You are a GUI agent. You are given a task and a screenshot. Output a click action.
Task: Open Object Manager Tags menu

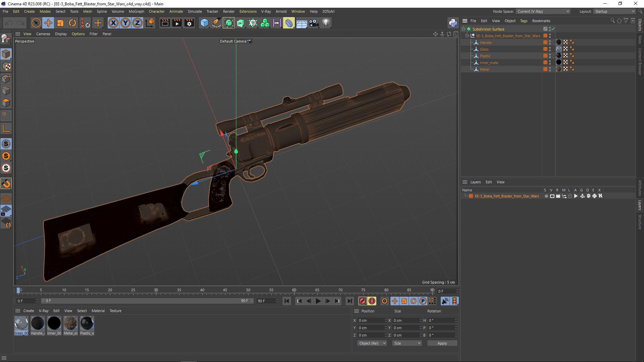(524, 21)
